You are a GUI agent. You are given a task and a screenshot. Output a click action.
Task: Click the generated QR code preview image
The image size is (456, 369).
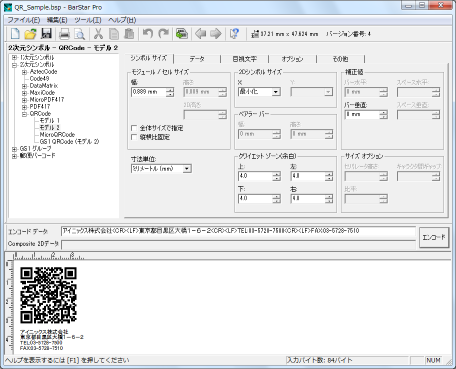coord(48,295)
